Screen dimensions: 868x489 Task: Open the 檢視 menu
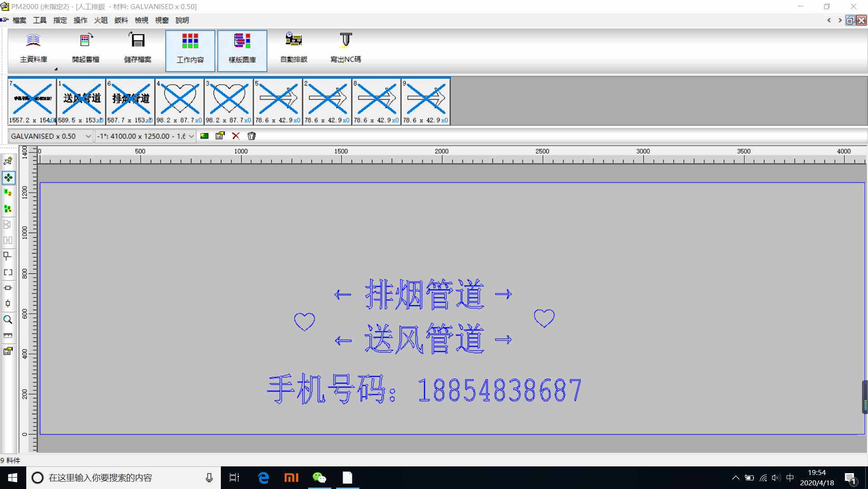point(142,20)
